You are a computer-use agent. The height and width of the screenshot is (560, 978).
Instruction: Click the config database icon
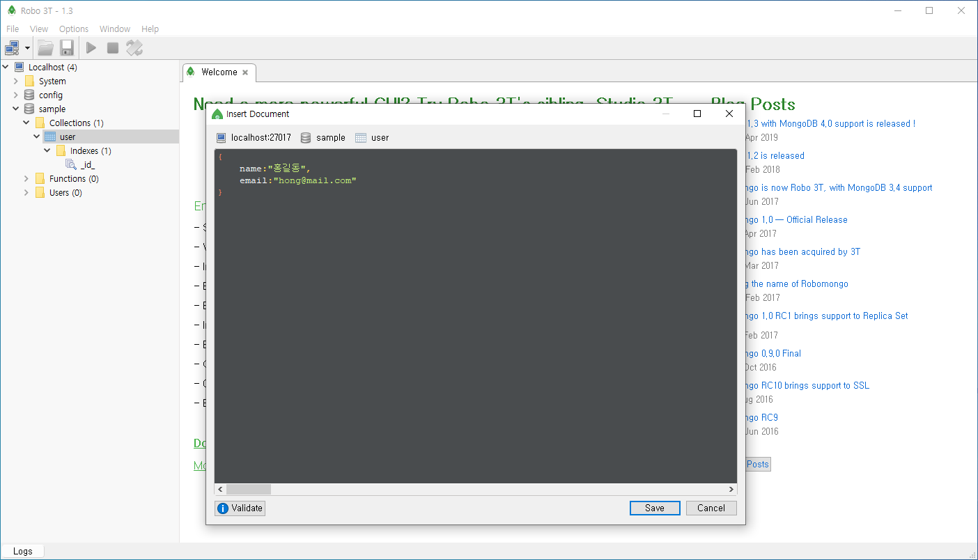pos(29,95)
